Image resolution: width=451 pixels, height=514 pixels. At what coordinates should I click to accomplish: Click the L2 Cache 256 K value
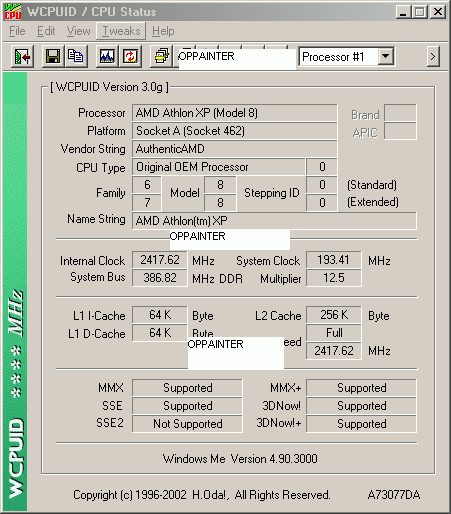click(x=334, y=315)
